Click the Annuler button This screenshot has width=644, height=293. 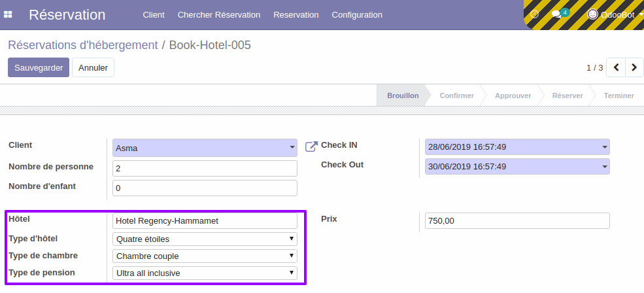(93, 67)
